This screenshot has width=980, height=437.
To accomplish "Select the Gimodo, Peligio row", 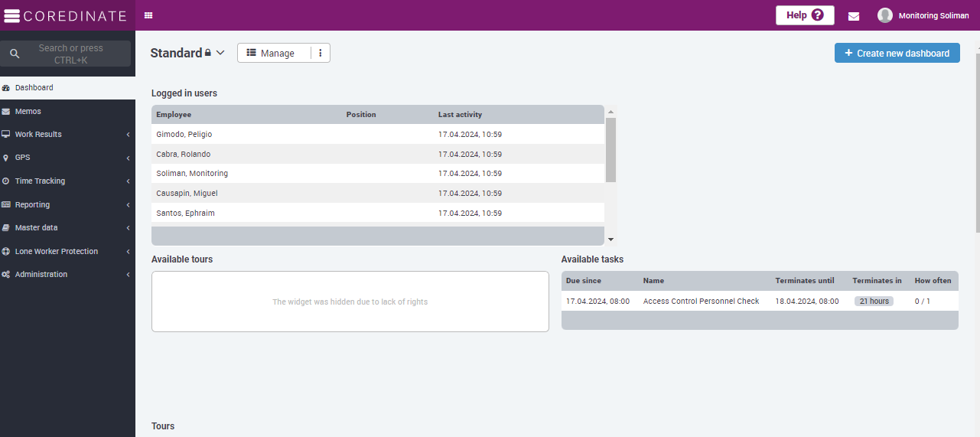I will point(378,134).
